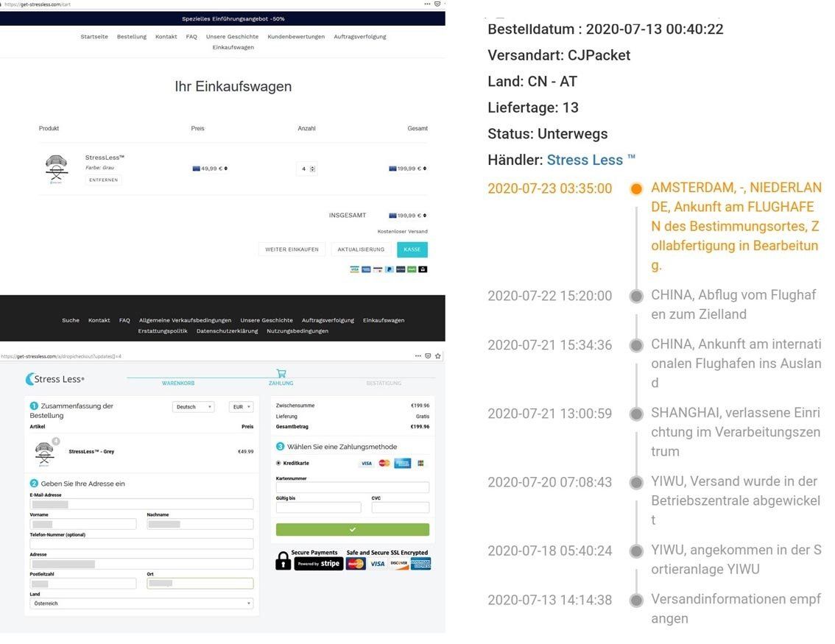This screenshot has width=835, height=644.
Task: Click the Stress Less Händler link
Action: click(591, 160)
